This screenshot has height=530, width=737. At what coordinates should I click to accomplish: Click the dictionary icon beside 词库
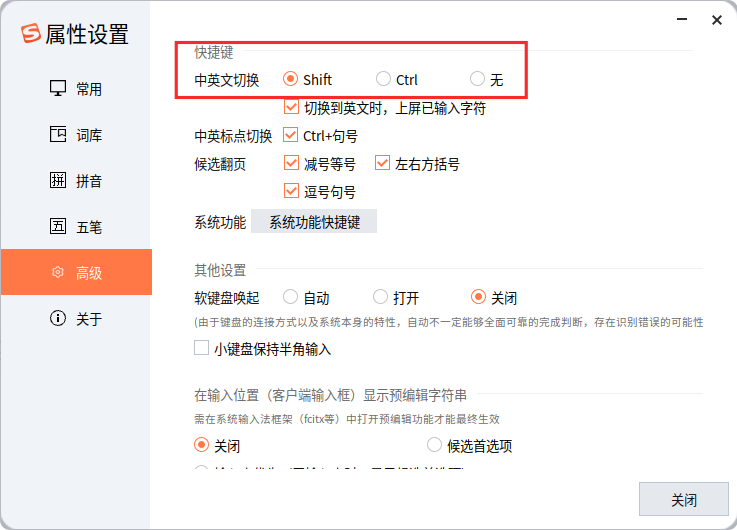(x=58, y=134)
